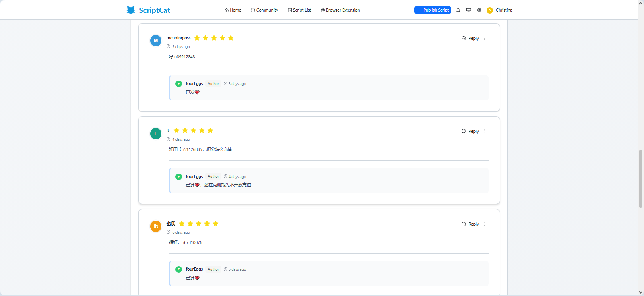Open the notifications bell icon

(458, 10)
